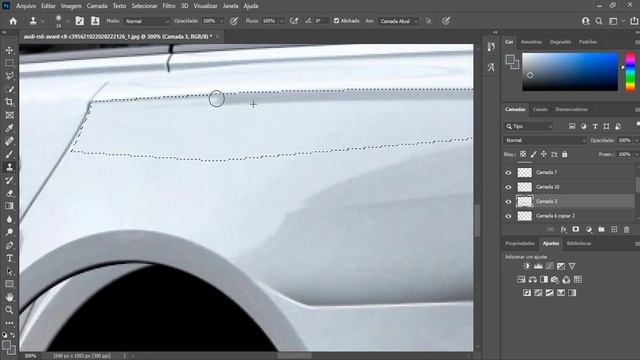Hide the Camada 10 layer
640x360 pixels.
coord(509,187)
